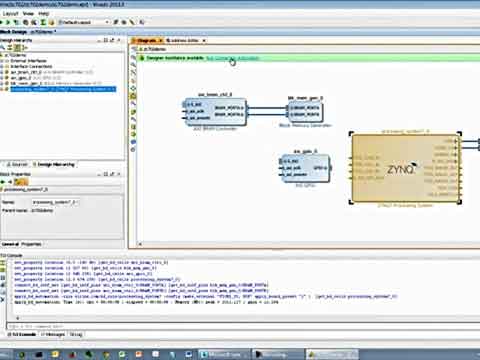The width and height of the screenshot is (480, 360).
Task: Select the External Interfaces tree item
Action: (28, 61)
